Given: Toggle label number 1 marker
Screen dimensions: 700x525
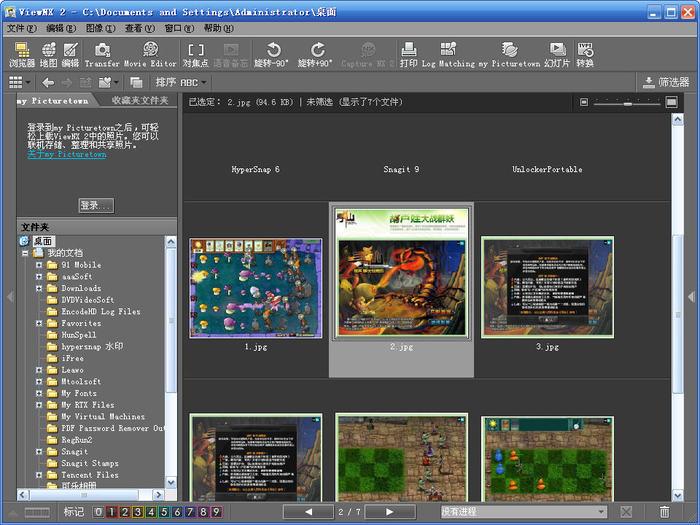Looking at the screenshot, I should point(112,512).
